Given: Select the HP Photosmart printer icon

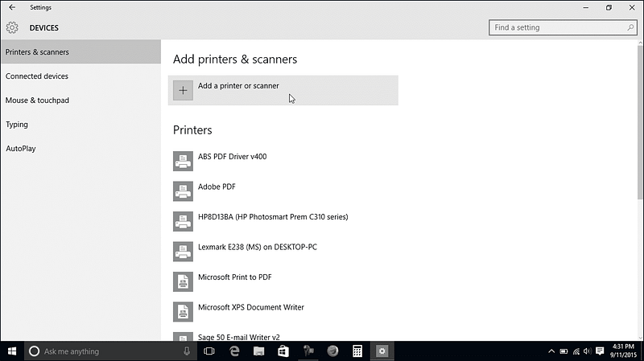Looking at the screenshot, I should coord(183,221).
